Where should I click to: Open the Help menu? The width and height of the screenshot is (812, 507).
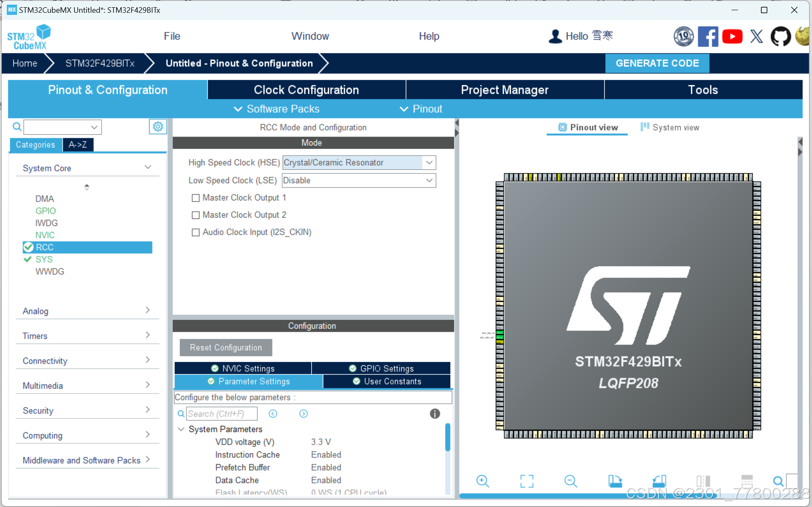coord(429,36)
